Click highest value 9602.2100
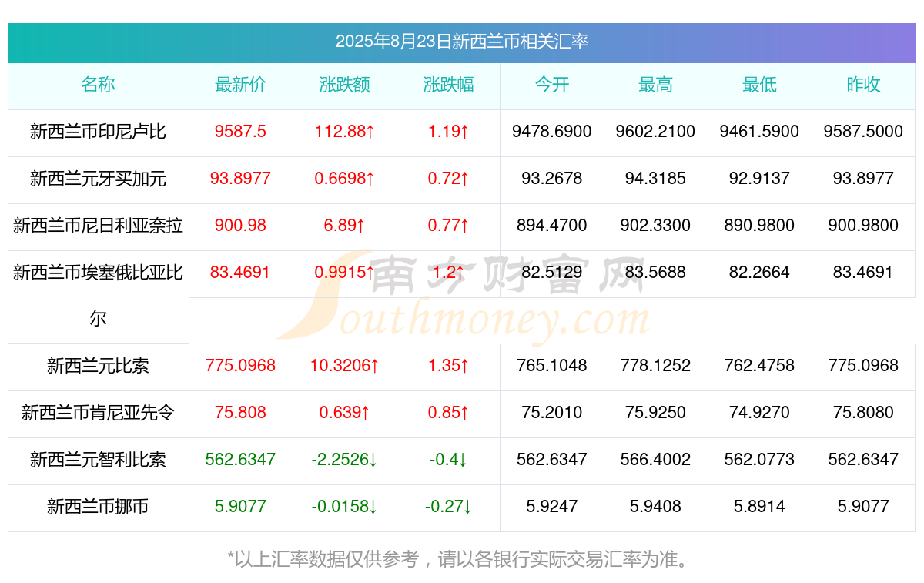The image size is (924, 583). [656, 132]
